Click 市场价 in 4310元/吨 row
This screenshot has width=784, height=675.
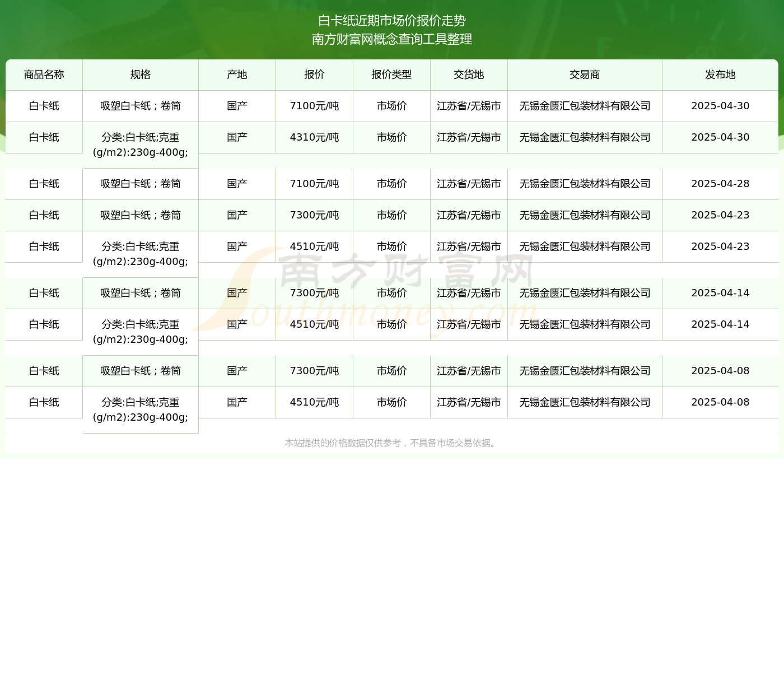(391, 137)
